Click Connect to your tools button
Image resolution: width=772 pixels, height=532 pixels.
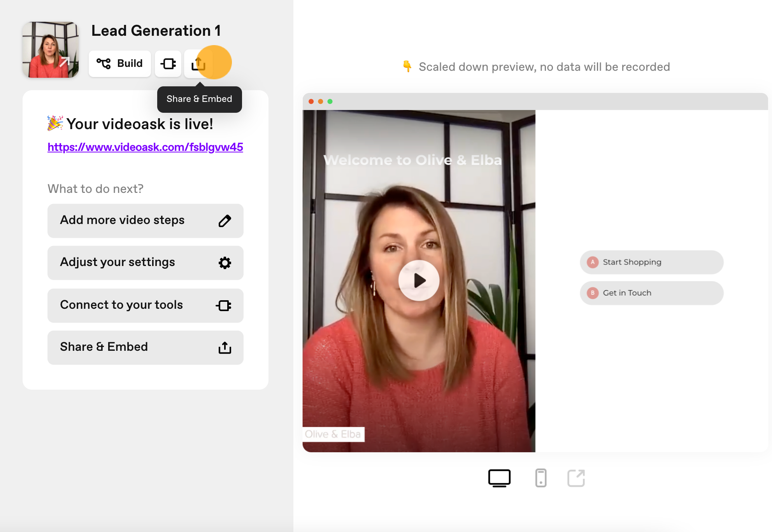[145, 305]
